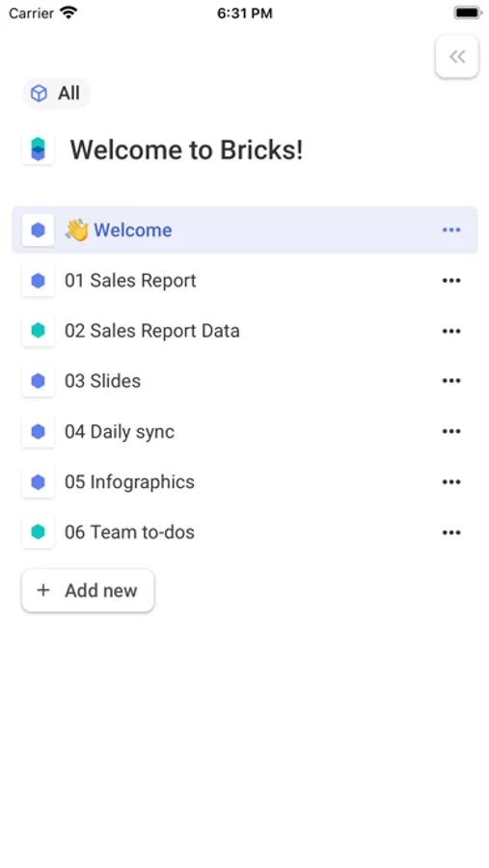The image size is (489, 868).
Task: Open more options for 01 Sales Report
Action: click(451, 281)
